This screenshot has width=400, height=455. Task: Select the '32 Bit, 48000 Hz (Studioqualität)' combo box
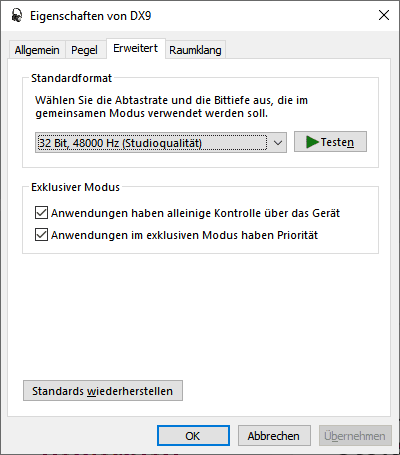[161, 143]
